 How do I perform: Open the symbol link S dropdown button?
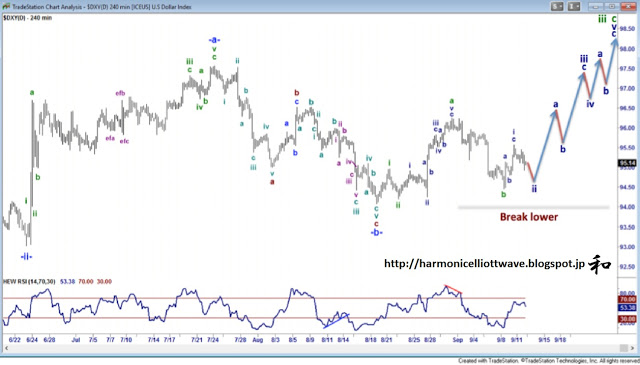tap(556, 7)
